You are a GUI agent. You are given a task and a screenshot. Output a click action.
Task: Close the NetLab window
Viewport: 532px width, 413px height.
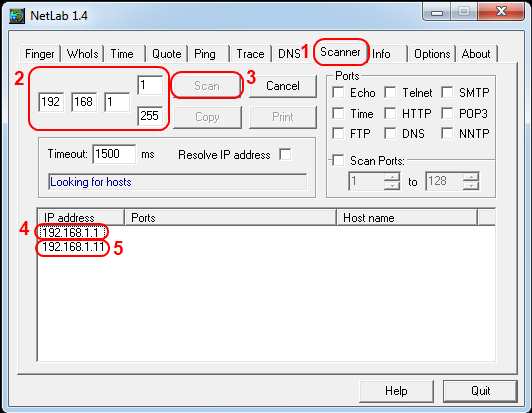click(501, 12)
